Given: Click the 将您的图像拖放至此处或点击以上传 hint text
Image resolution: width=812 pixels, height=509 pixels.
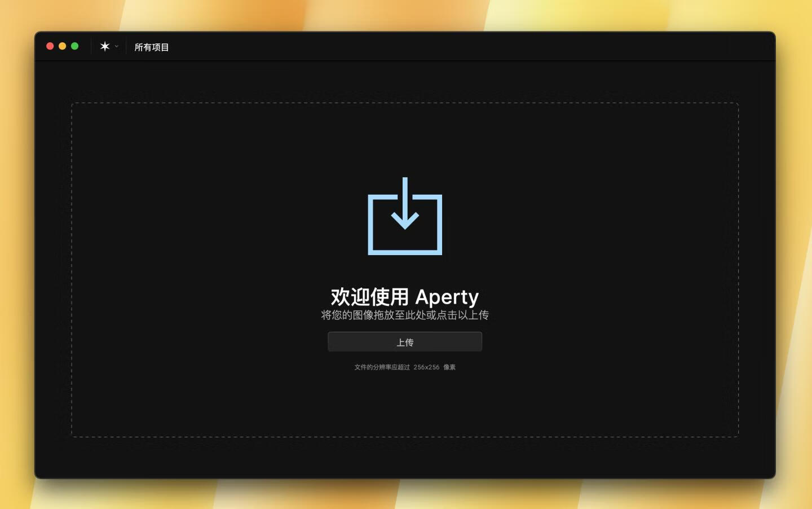Looking at the screenshot, I should tap(404, 315).
